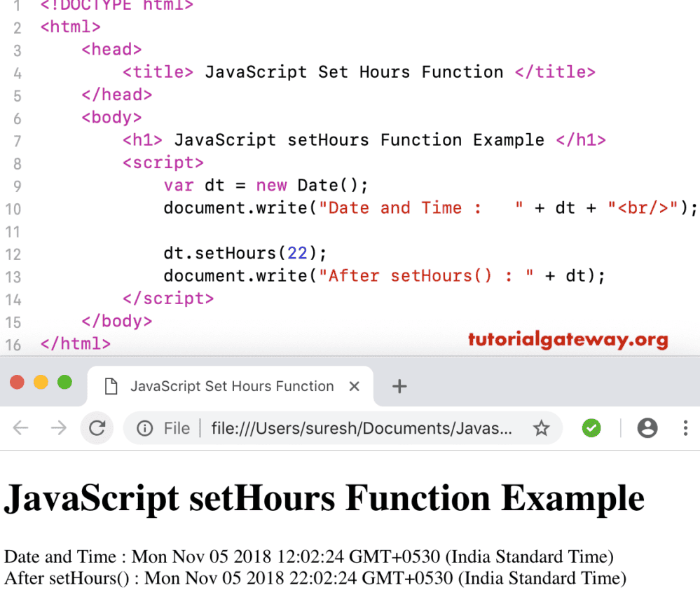Screen dimensions: 700x590
Task: Open a new tab with the plus button
Action: pos(399,386)
